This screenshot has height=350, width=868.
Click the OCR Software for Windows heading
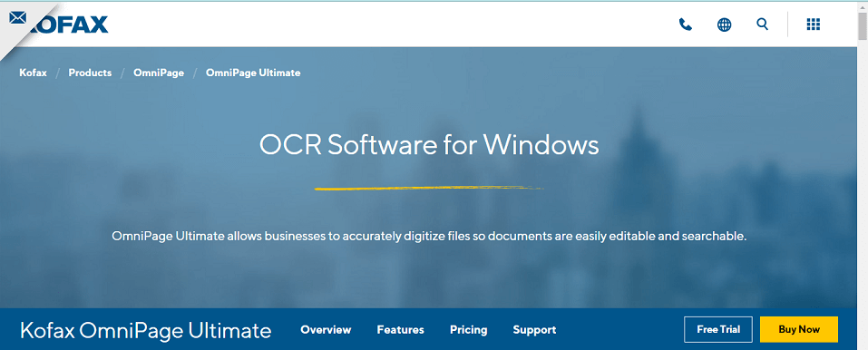tap(429, 145)
